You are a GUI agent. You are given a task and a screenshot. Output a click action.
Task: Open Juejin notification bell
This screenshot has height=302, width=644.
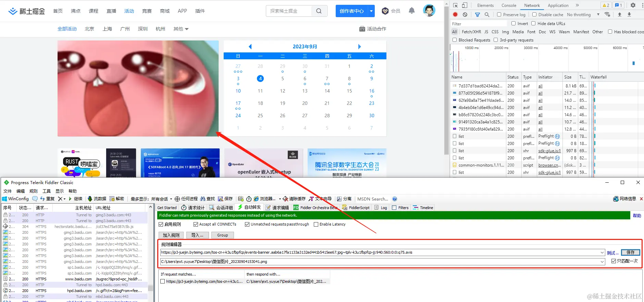point(412,11)
